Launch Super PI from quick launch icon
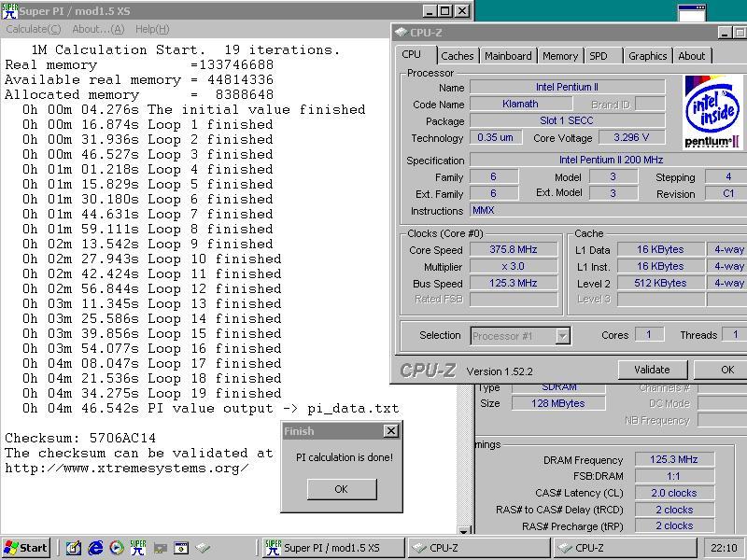The height and width of the screenshot is (560, 747). click(138, 548)
